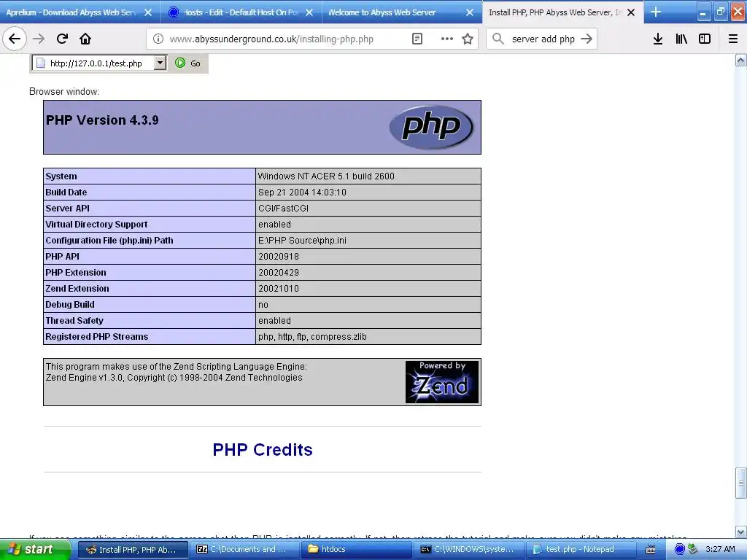Screen dimensions: 747x560
Task: Click the PHP logo image
Action: click(x=431, y=127)
